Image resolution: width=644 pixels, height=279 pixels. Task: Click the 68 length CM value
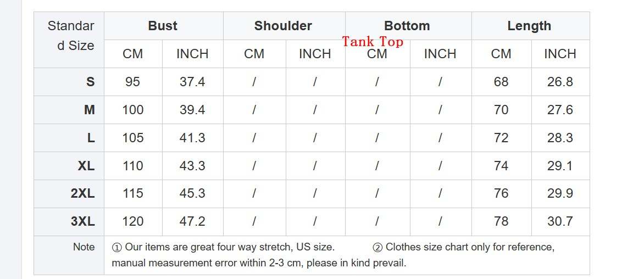click(x=501, y=82)
